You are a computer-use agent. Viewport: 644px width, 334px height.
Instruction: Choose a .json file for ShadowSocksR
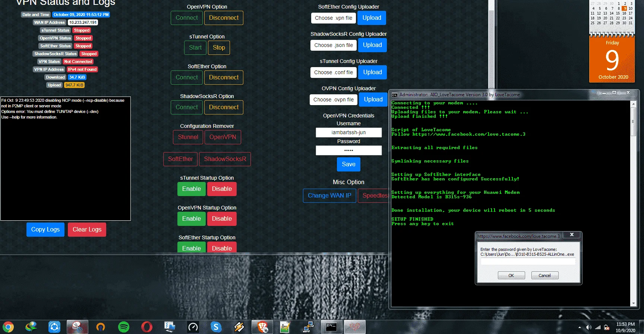(x=334, y=45)
